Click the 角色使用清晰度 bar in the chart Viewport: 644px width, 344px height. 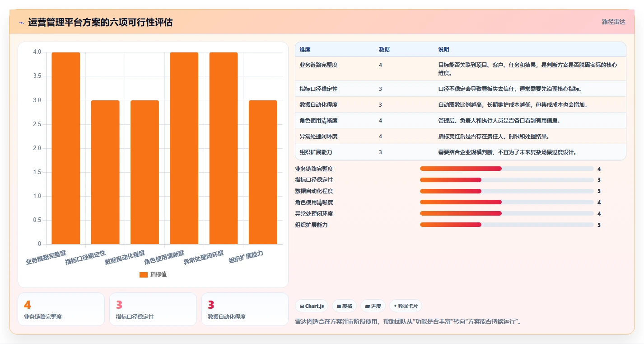tap(184, 148)
